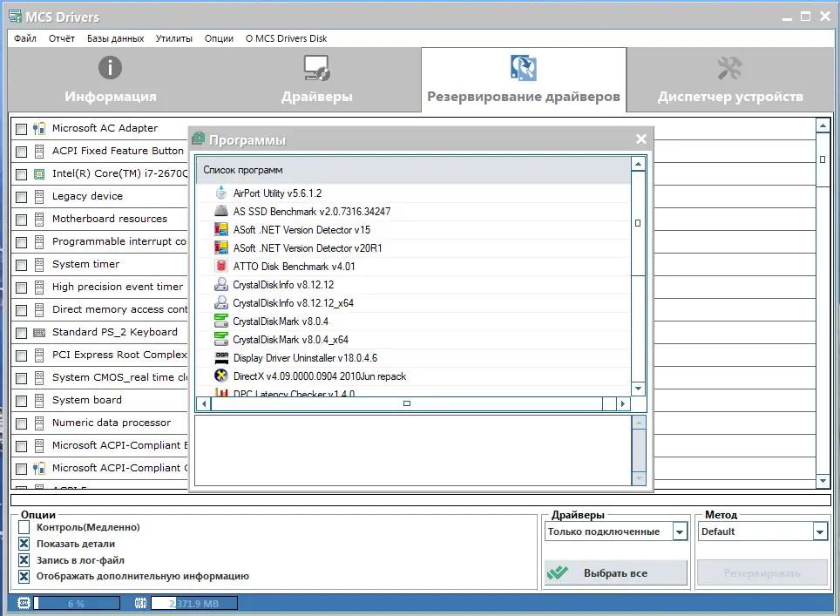Select the Numeric data processor row

point(99,423)
